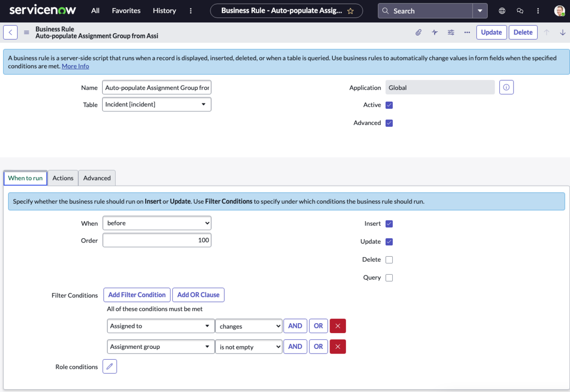Click the attachments paperclip icon
Viewport: 570px width, 392px height.
418,32
